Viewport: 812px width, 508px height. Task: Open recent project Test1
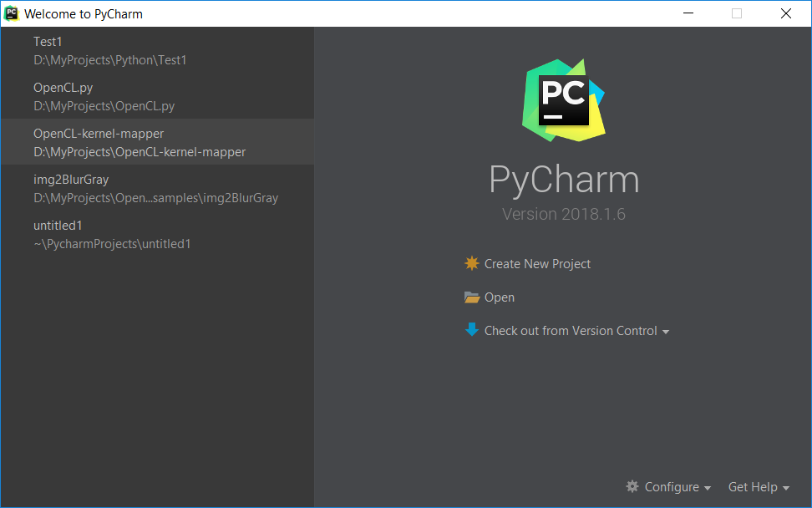157,50
